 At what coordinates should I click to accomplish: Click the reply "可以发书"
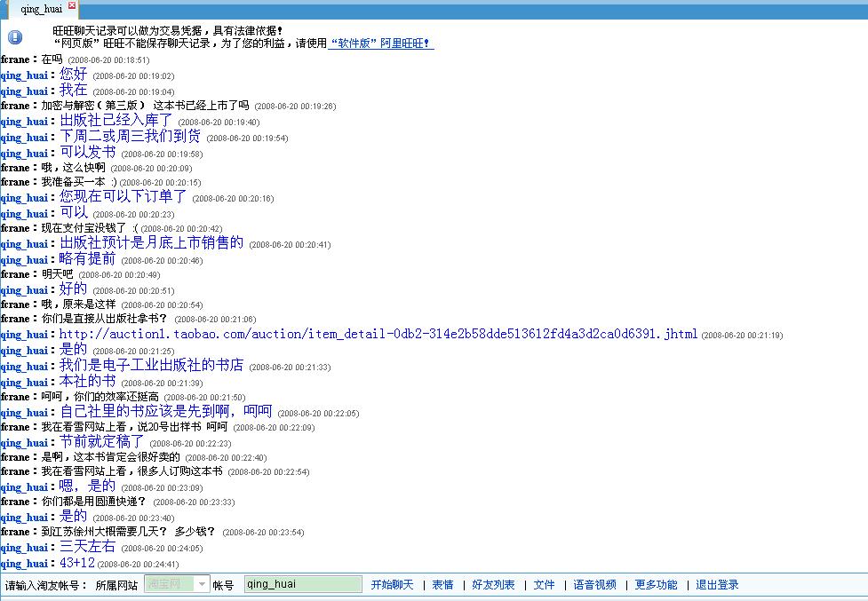pyautogui.click(x=87, y=153)
